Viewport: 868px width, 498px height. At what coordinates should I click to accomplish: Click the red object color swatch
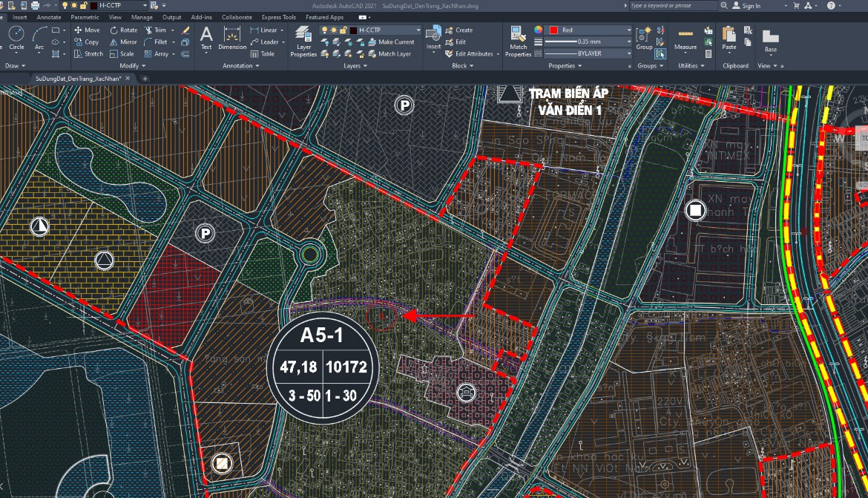(553, 30)
